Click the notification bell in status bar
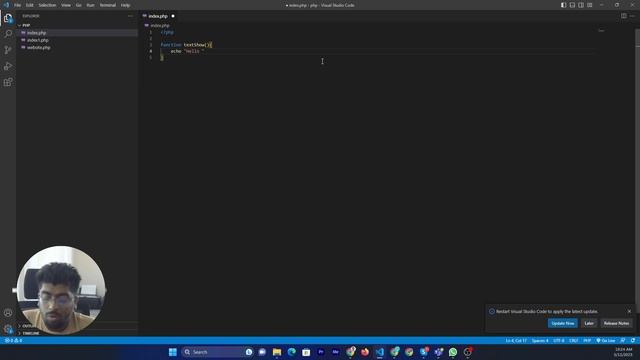This screenshot has height=360, width=640. click(633, 340)
